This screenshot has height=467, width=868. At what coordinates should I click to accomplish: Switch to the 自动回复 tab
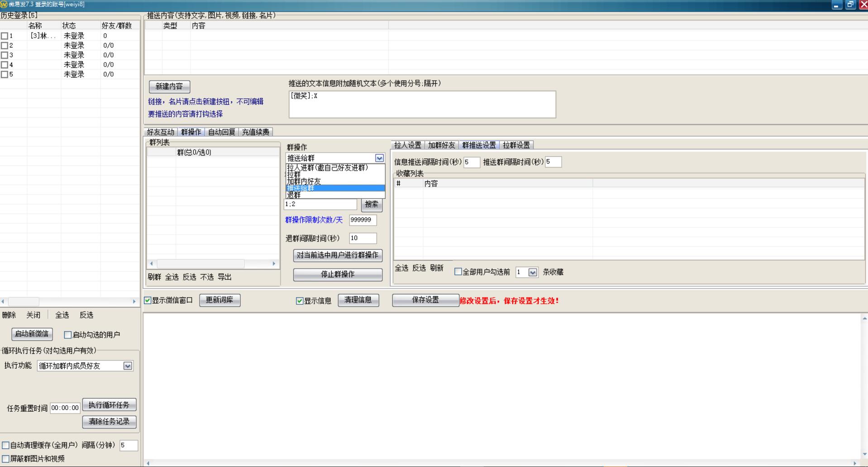pos(221,132)
